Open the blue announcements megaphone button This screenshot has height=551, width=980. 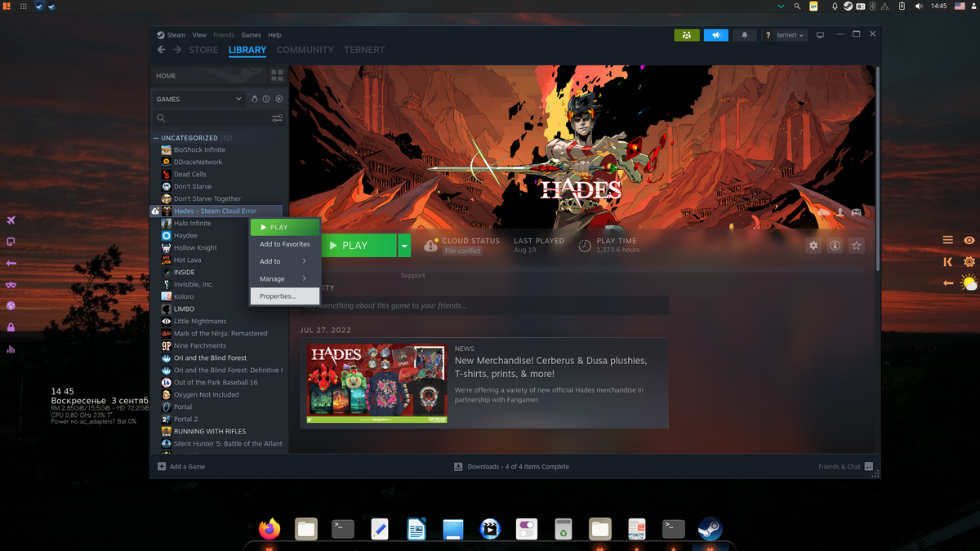coord(715,35)
